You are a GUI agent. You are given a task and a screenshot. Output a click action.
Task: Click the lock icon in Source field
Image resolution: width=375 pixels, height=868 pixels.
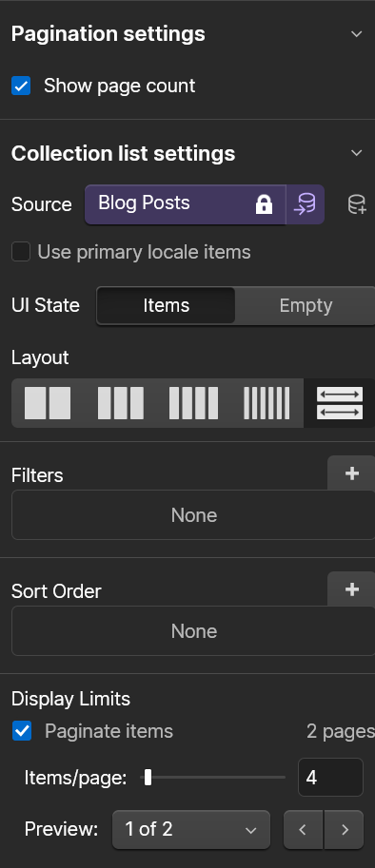(x=264, y=204)
